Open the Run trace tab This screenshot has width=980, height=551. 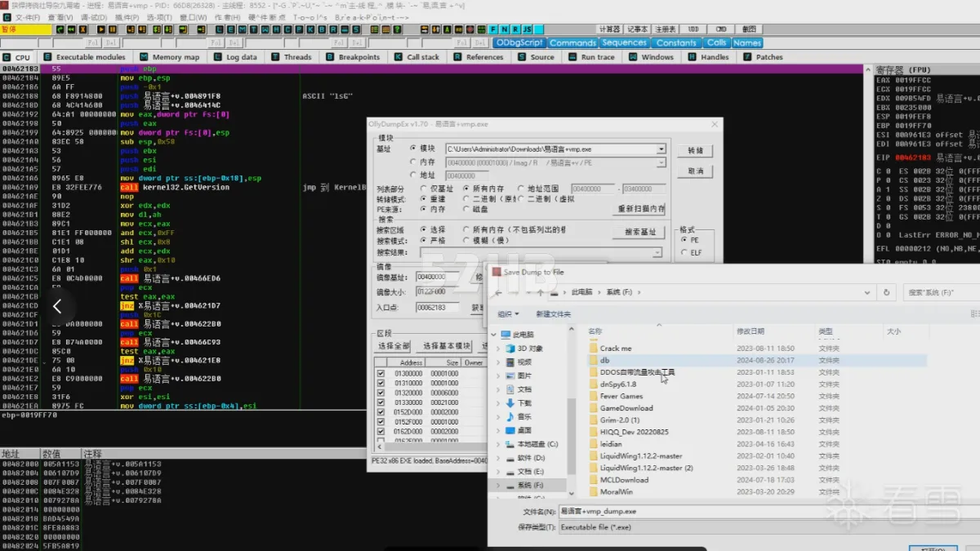[x=591, y=57]
